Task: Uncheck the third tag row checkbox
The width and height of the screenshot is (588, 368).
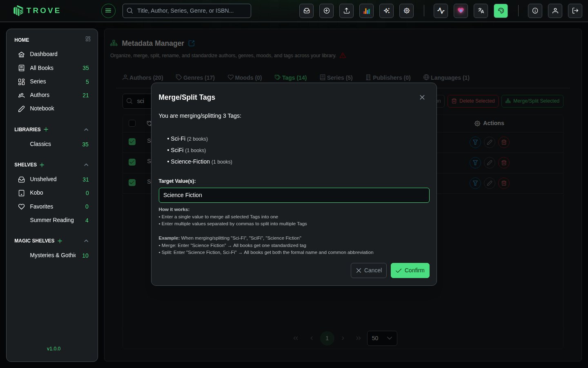Action: coord(132,182)
